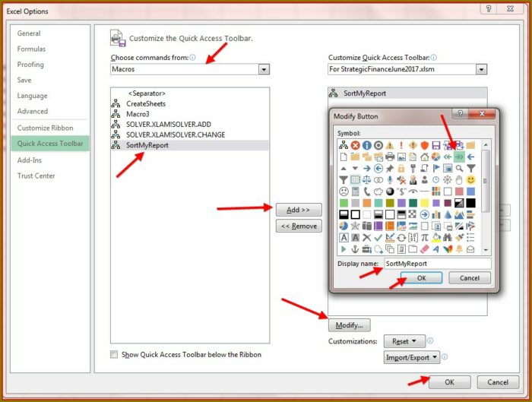The height and width of the screenshot is (402, 532).
Task: Choose the pi symbol
Action: tap(424, 238)
